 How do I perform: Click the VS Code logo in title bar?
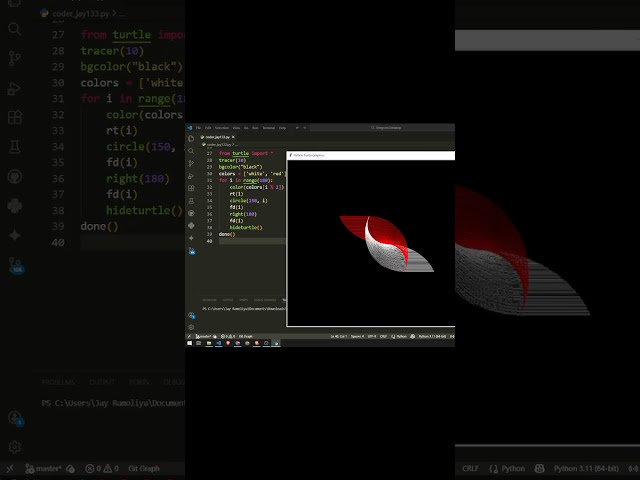point(189,128)
